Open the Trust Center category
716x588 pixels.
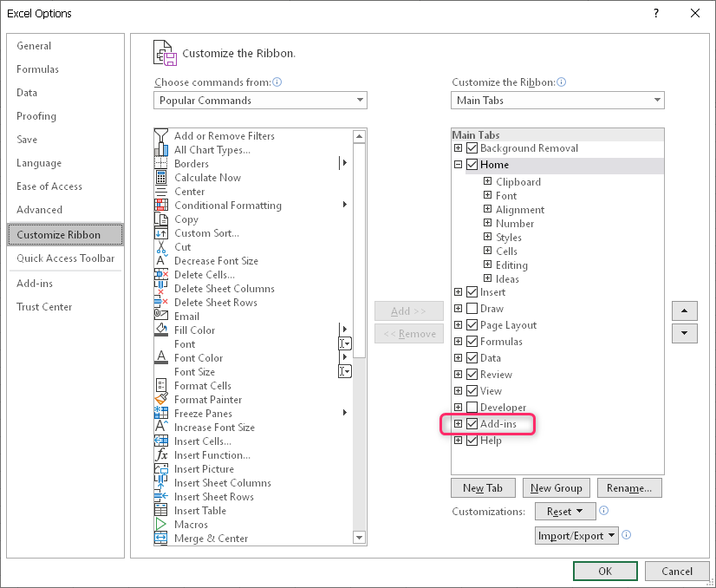click(65, 306)
